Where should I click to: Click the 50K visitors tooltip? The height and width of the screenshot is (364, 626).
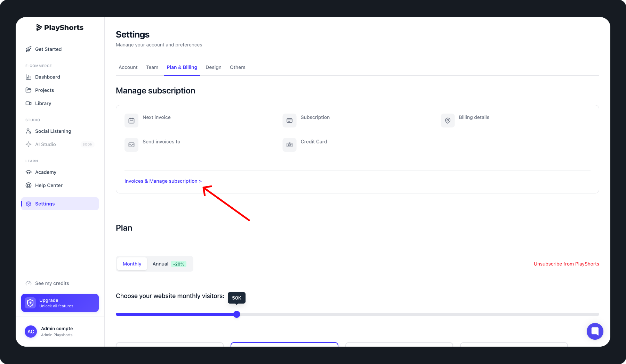pos(236,298)
